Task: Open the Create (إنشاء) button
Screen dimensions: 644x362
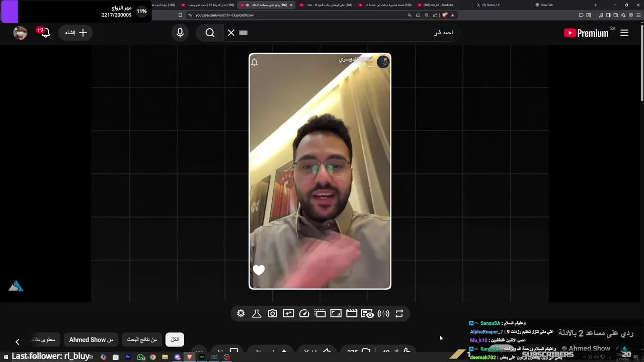Action: pos(76,33)
